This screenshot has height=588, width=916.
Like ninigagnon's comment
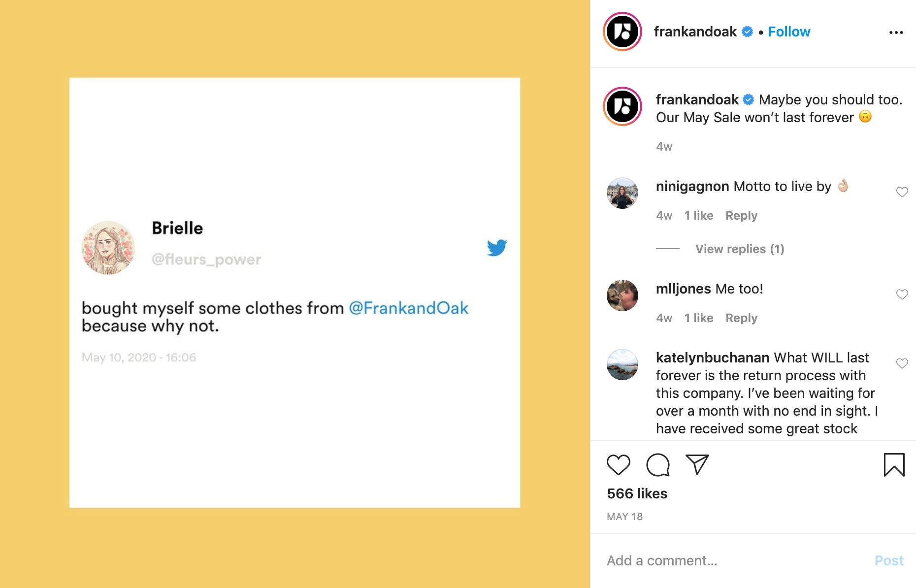tap(902, 192)
